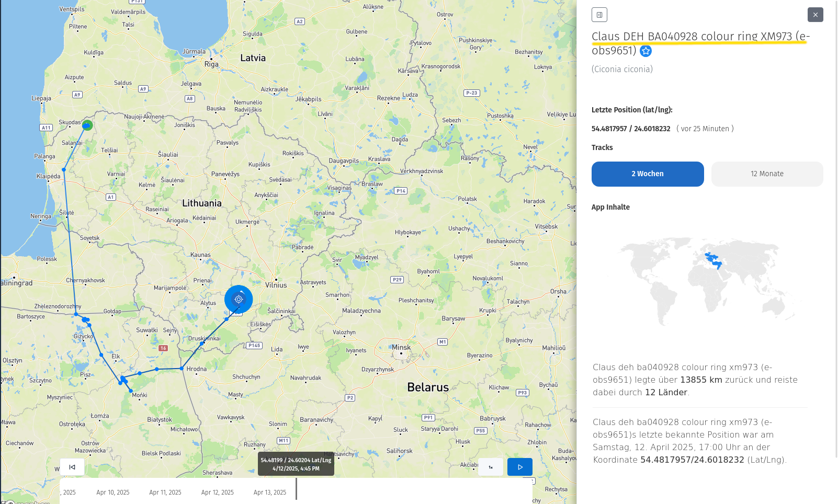The height and width of the screenshot is (504, 838).
Task: Click Apr 13, 2025 on the timeline
Action: [x=270, y=492]
